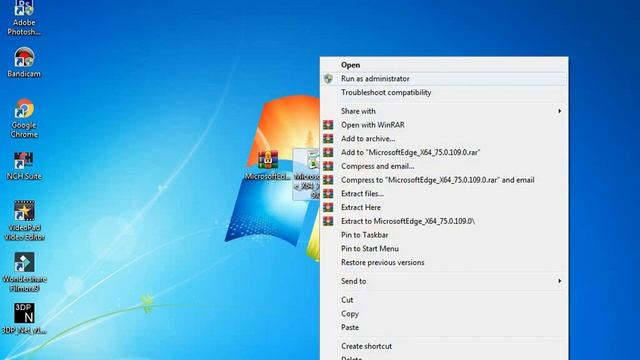
Task: Choose Restore previous versions
Action: [x=444, y=262]
